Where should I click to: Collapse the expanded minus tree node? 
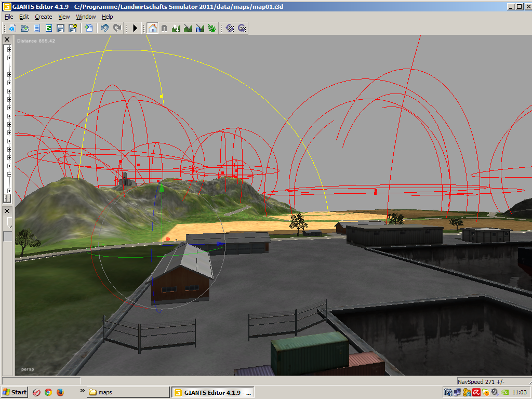[9, 174]
